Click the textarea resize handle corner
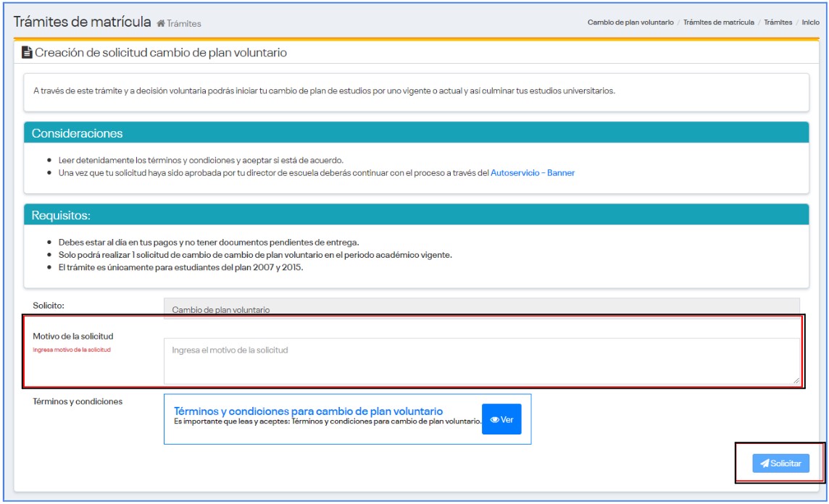This screenshot has width=829, height=504. (x=796, y=380)
